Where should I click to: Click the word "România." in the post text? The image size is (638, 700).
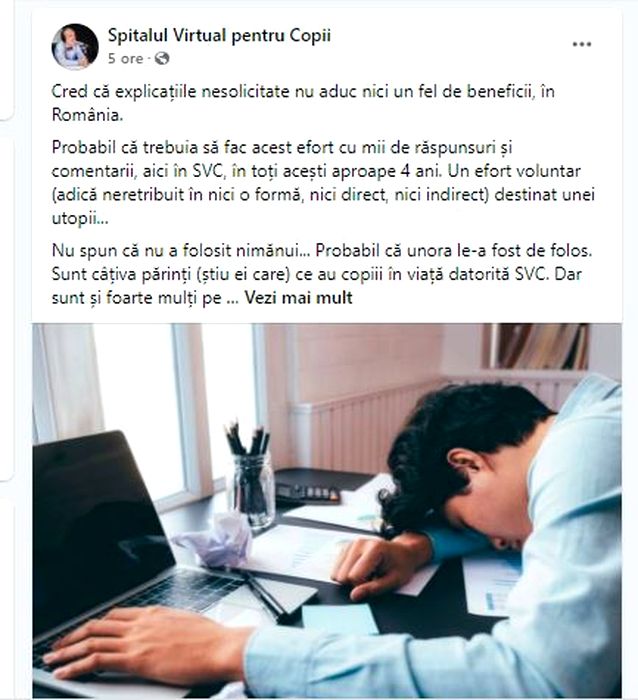[88, 115]
